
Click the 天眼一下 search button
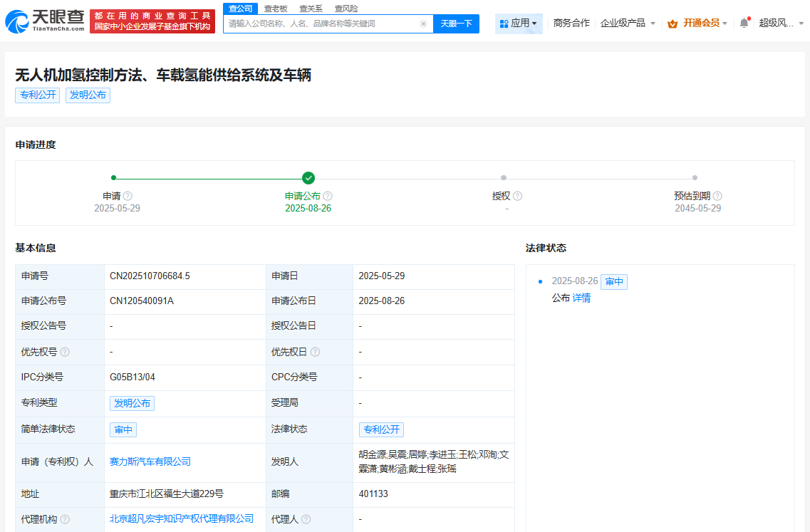click(x=456, y=24)
